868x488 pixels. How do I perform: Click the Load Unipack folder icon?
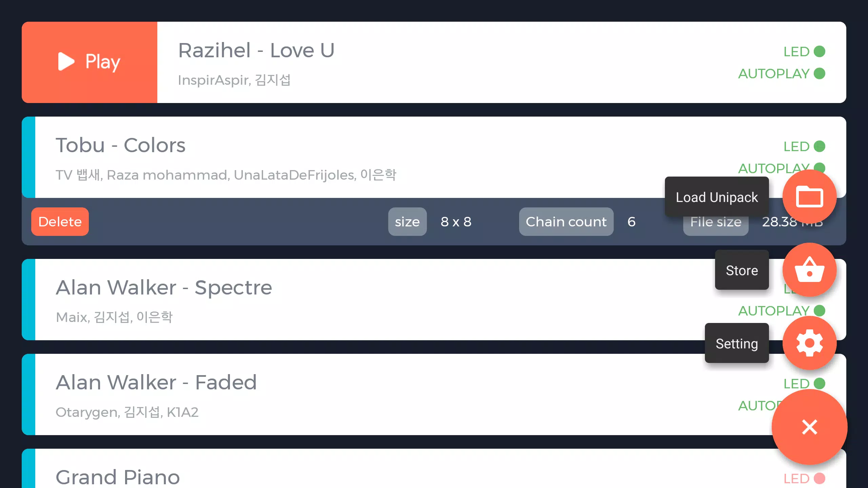pos(810,197)
